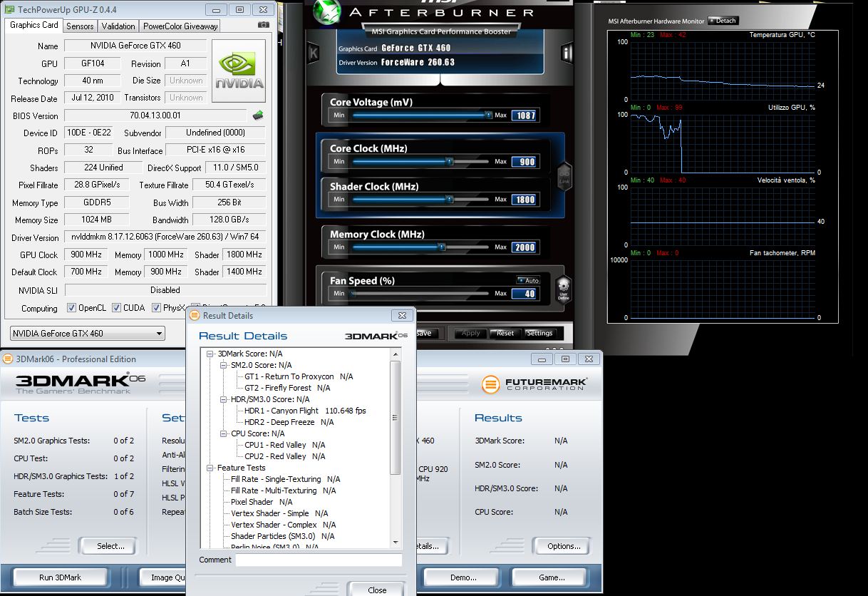This screenshot has height=596, width=868.
Task: Click the 3DMark06 title bar icon
Action: pyautogui.click(x=8, y=359)
